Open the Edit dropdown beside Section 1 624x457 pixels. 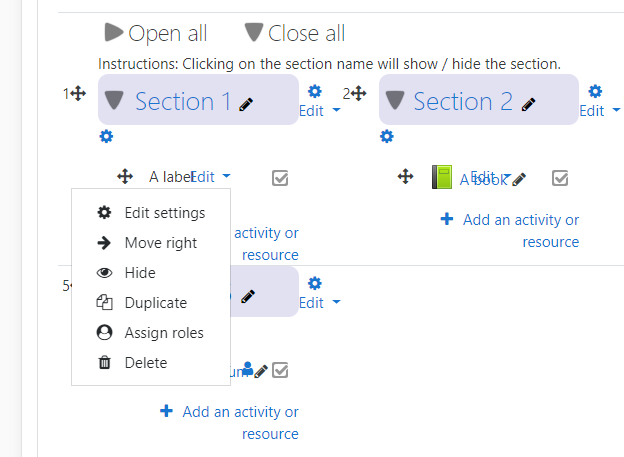[x=319, y=111]
